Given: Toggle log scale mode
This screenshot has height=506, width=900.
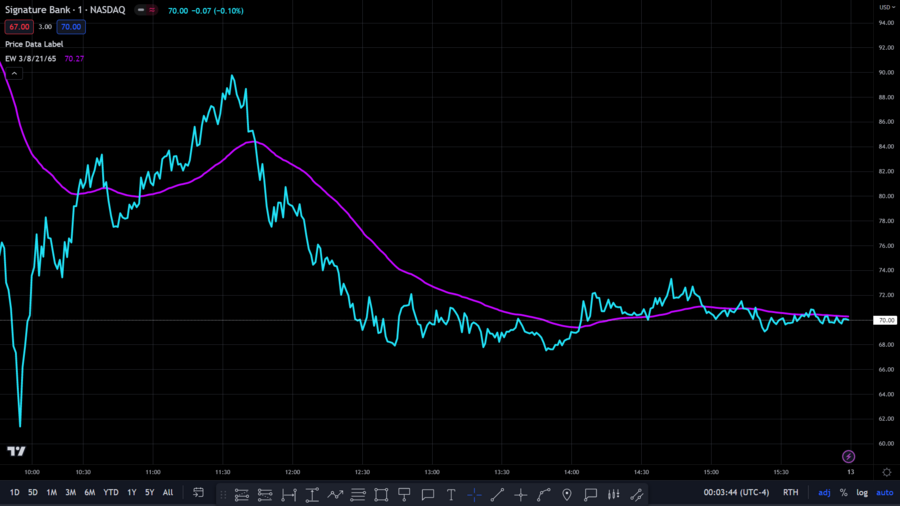Looking at the screenshot, I should pos(862,493).
